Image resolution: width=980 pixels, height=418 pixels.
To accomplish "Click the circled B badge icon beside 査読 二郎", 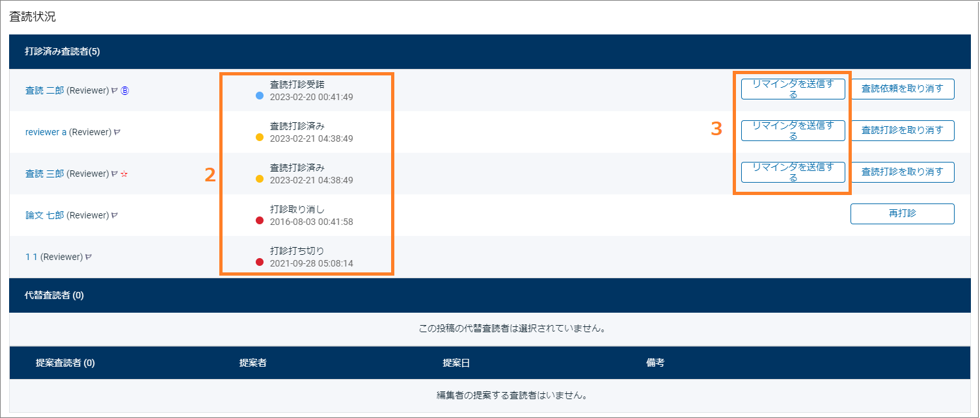I will tap(124, 91).
